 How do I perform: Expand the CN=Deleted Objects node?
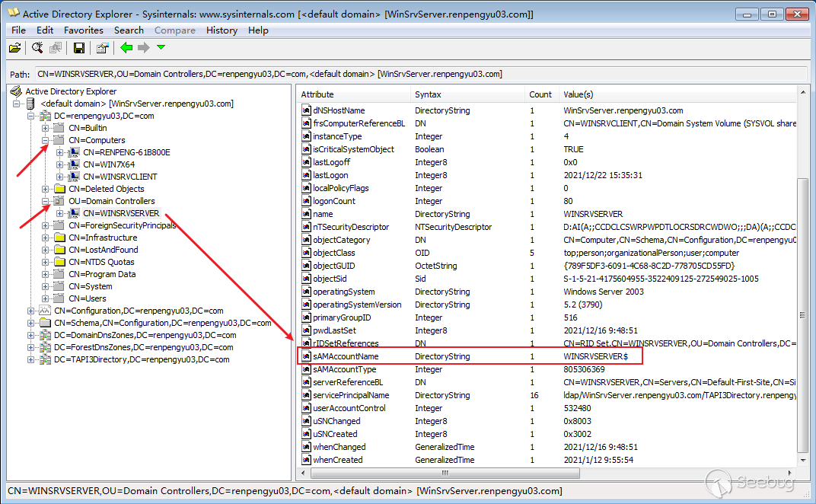[45, 189]
